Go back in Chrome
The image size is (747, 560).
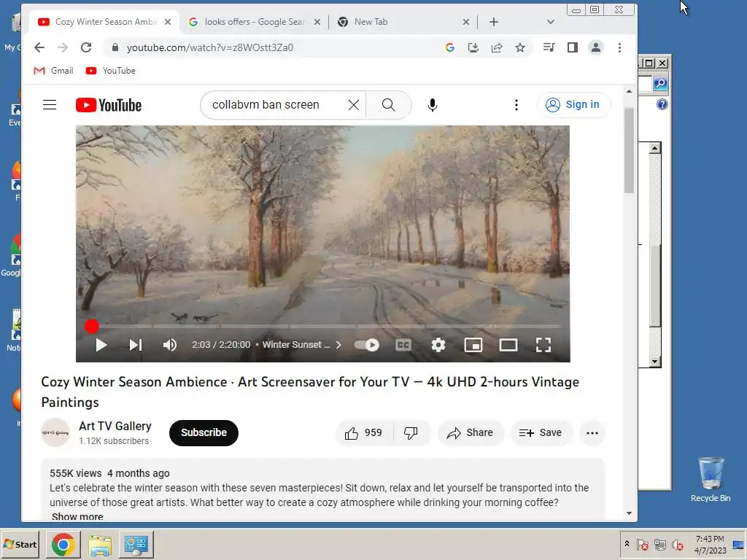39,47
